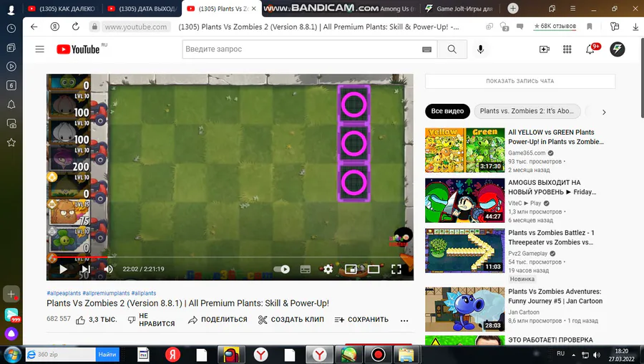Open the system volume tray icon
644x364 pixels.
point(597,355)
